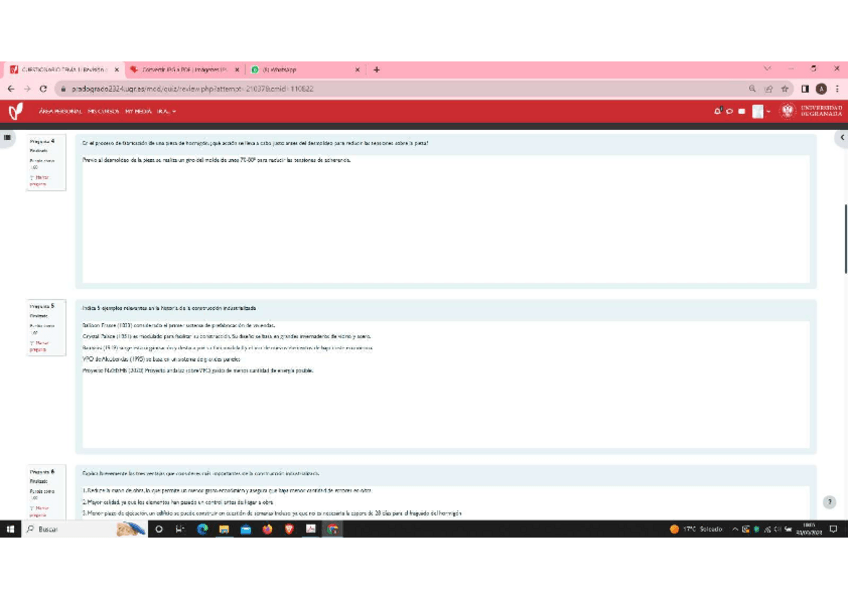Click the share page icon in address bar
This screenshot has height=599, width=848.
[768, 89]
